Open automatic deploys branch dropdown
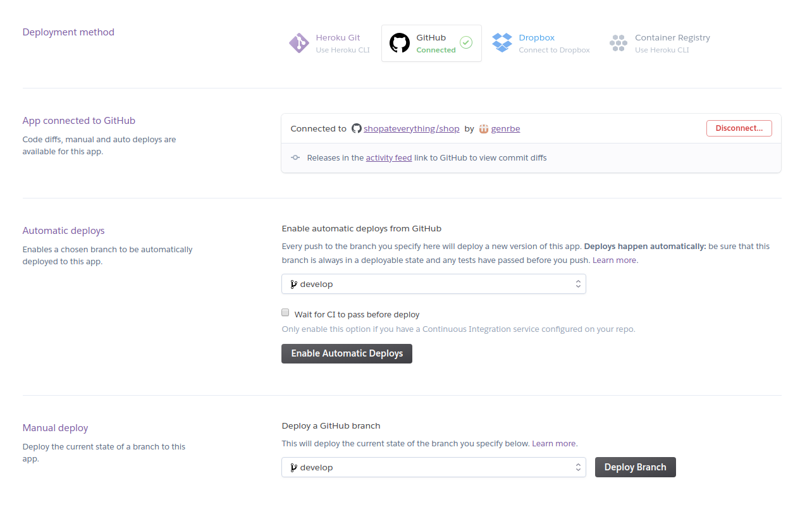This screenshot has width=812, height=507. [x=433, y=284]
